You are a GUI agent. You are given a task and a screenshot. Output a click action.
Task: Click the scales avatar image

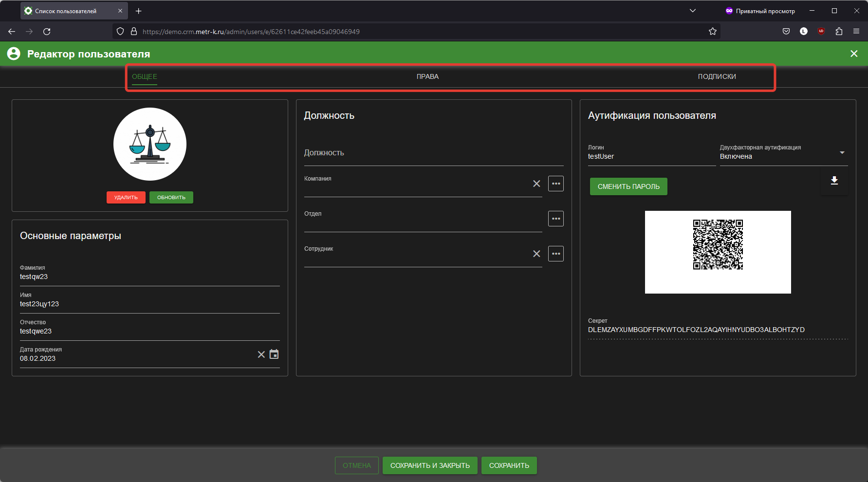click(150, 144)
